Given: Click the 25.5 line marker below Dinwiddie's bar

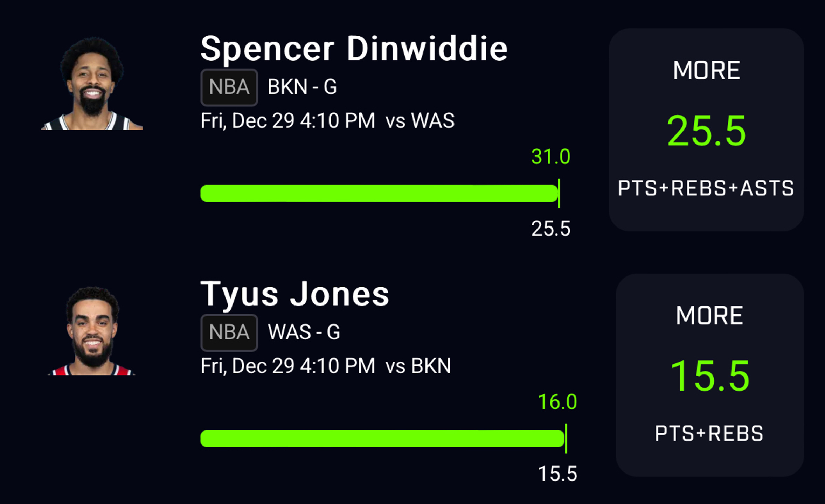Looking at the screenshot, I should pos(551,229).
